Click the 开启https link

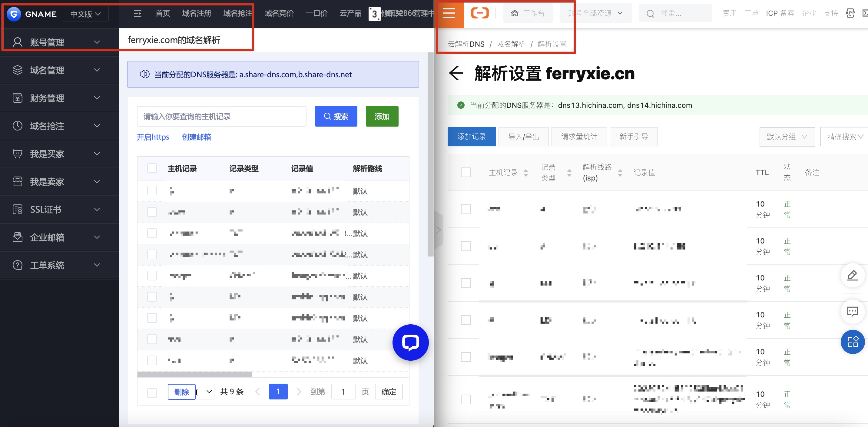tap(153, 137)
